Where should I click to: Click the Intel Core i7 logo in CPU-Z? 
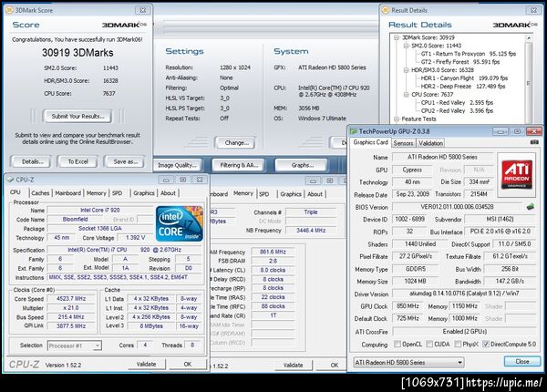(x=180, y=223)
